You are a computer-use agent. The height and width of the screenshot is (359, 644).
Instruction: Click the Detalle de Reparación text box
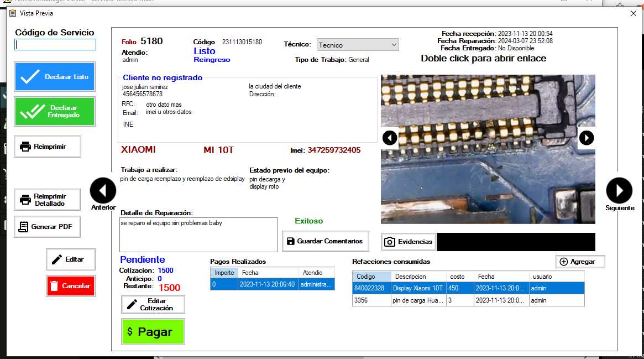coord(199,235)
